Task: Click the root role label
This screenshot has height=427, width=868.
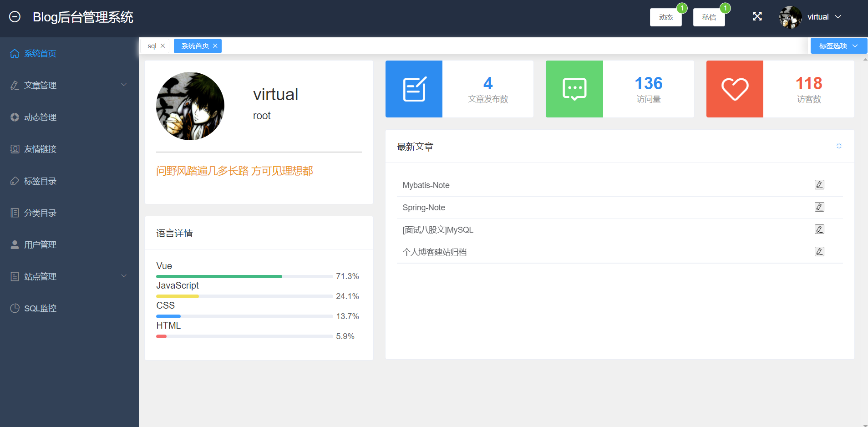Action: pos(262,116)
